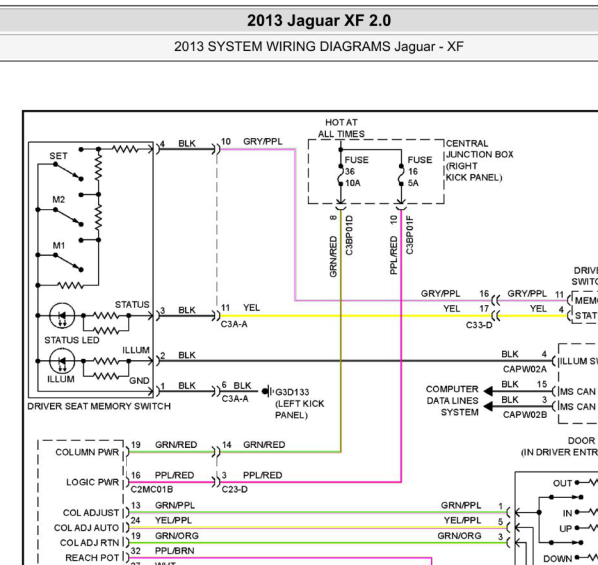Click the C3A-A label under YEL pin 11
This screenshot has width=598, height=565.
point(234,324)
